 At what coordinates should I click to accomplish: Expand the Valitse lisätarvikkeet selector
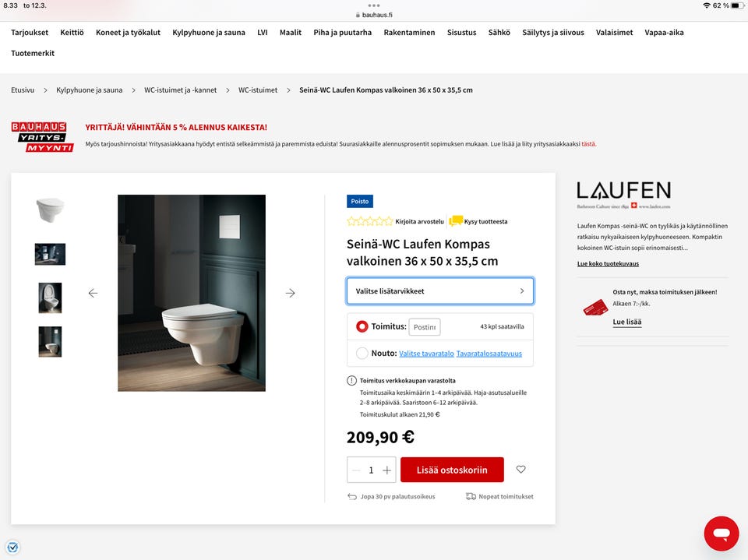(x=439, y=291)
